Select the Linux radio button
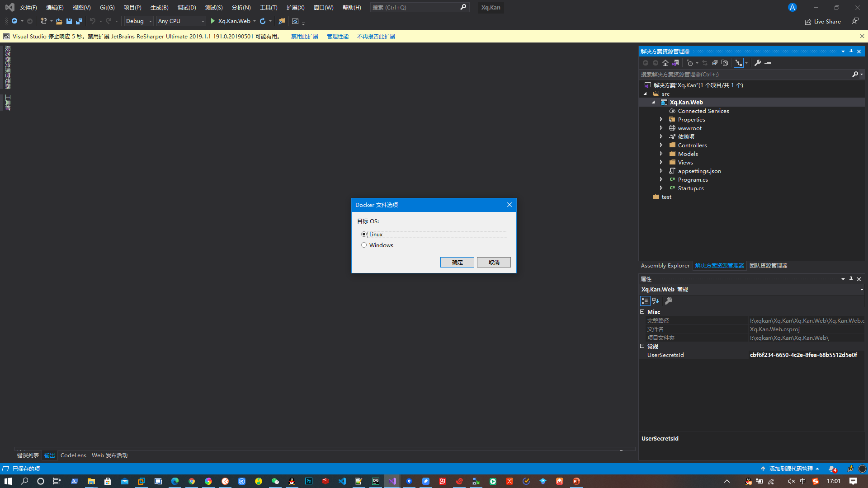This screenshot has height=488, width=868. (x=364, y=234)
